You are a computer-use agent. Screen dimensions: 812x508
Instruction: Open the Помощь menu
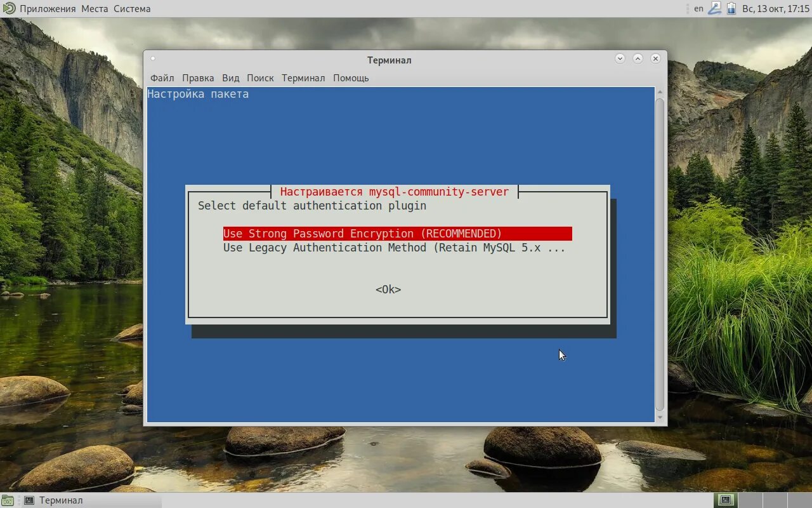(x=350, y=77)
